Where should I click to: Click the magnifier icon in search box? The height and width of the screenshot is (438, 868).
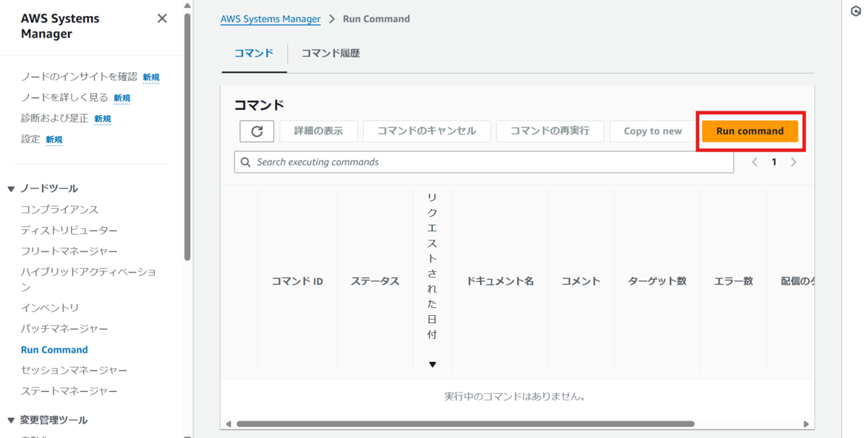pyautogui.click(x=246, y=162)
